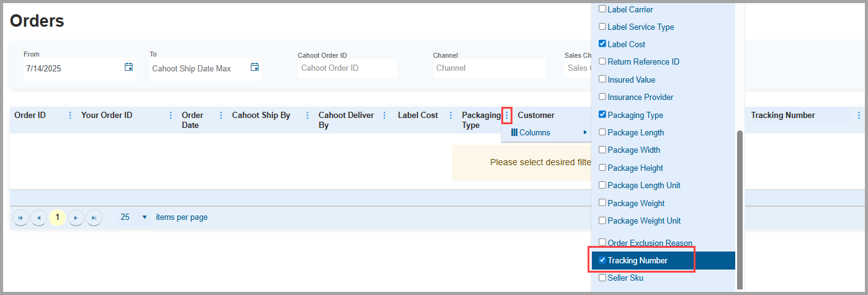The width and height of the screenshot is (868, 295).
Task: Sort by Tracking Number column header
Action: (x=783, y=115)
